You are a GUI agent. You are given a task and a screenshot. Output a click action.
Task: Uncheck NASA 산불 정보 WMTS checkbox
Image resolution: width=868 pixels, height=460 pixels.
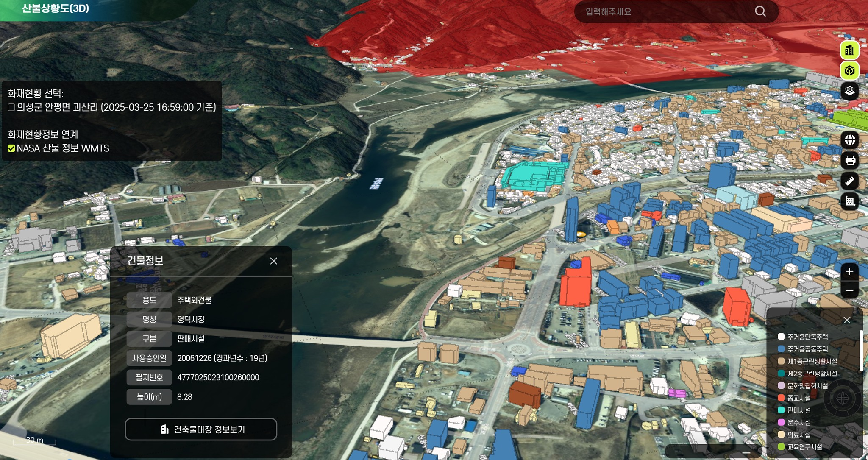(x=11, y=148)
